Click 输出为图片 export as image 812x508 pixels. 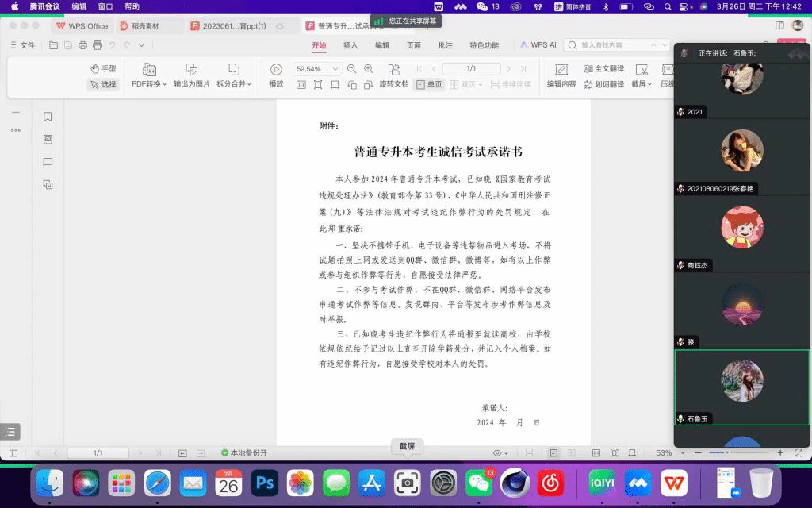[x=191, y=75]
